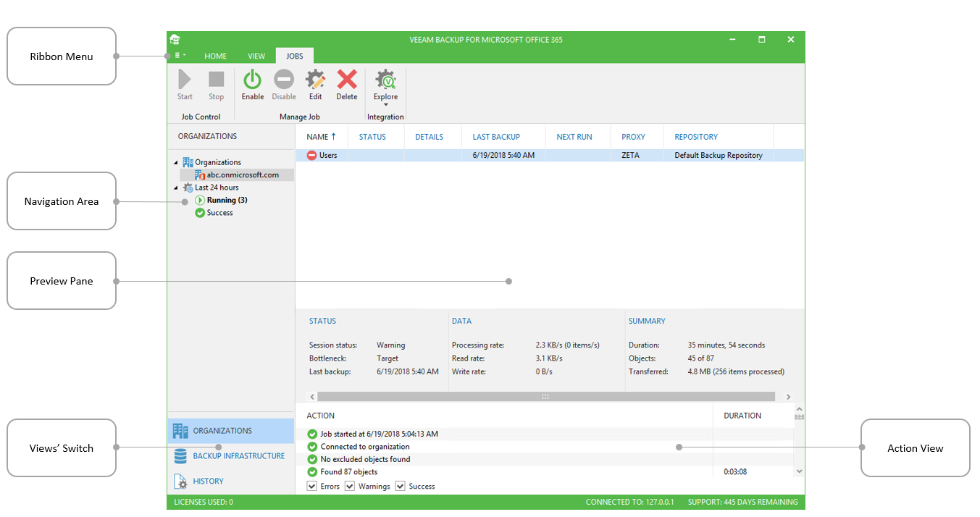Click the abc.onmicrosoft.com Office icon
This screenshot has height=517, width=980.
pyautogui.click(x=200, y=175)
